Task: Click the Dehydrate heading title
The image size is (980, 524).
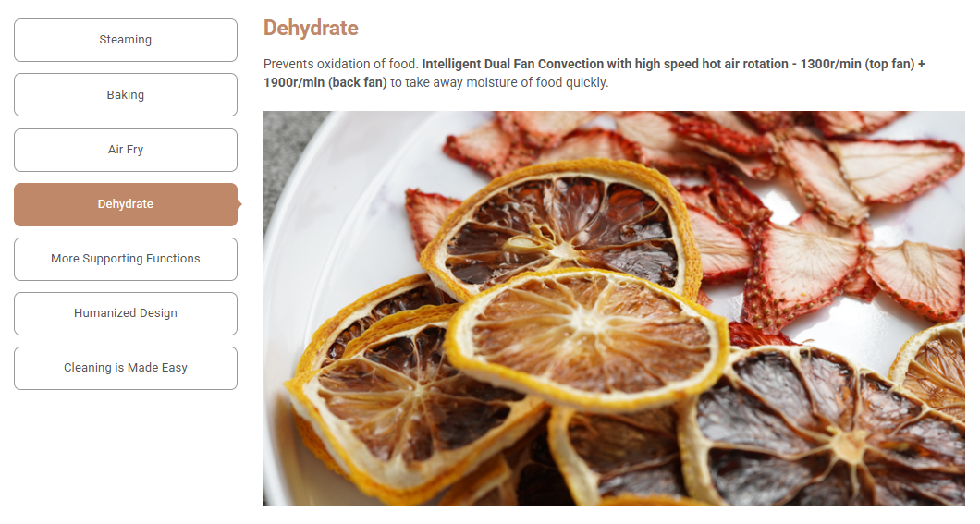Action: 311,28
